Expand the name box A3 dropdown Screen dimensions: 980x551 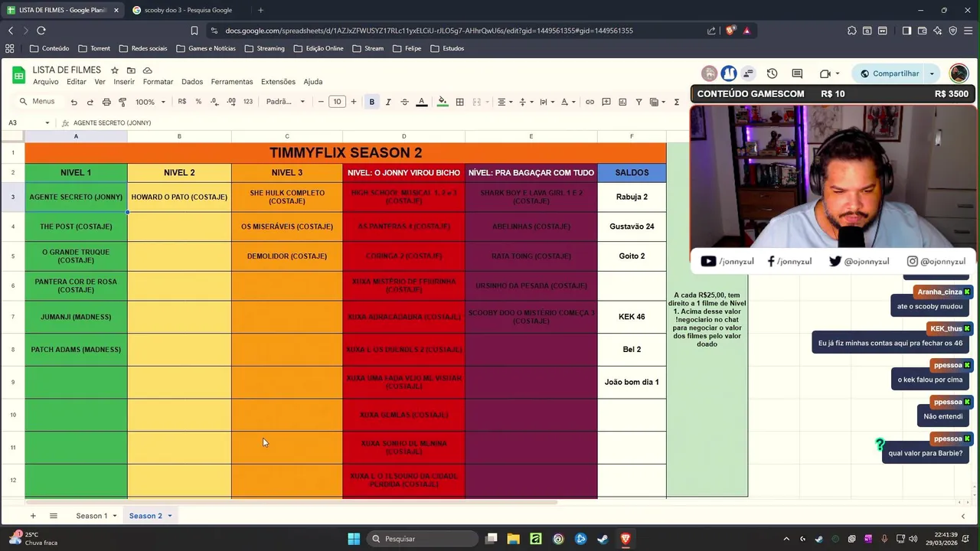coord(47,122)
